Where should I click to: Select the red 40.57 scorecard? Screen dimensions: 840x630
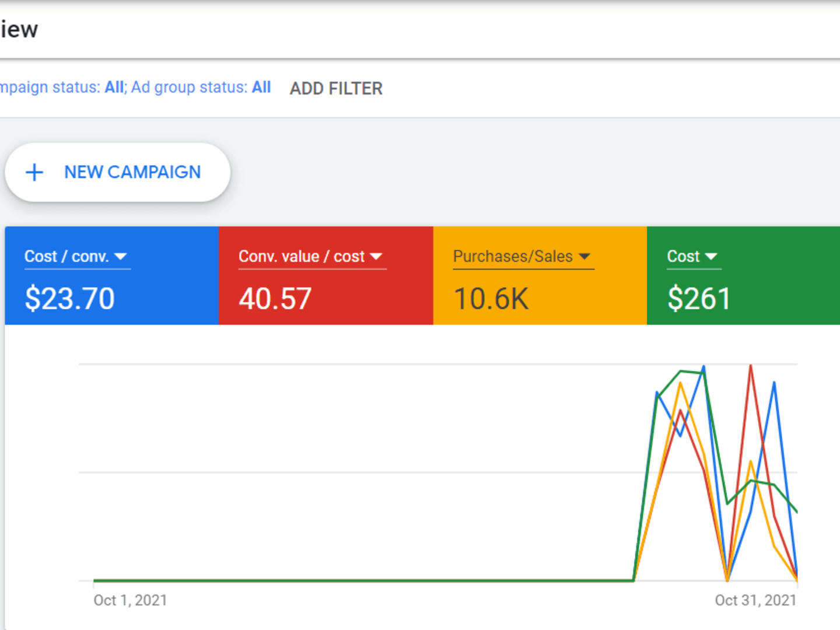coord(326,275)
